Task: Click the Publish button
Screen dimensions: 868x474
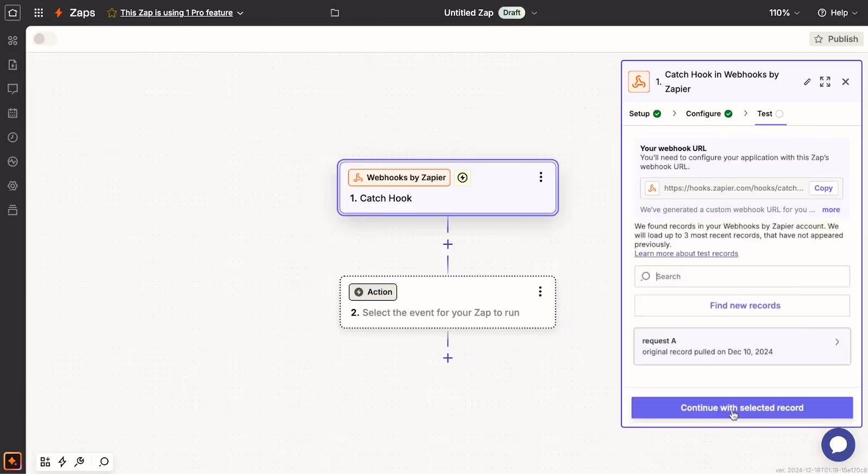Action: (x=837, y=39)
